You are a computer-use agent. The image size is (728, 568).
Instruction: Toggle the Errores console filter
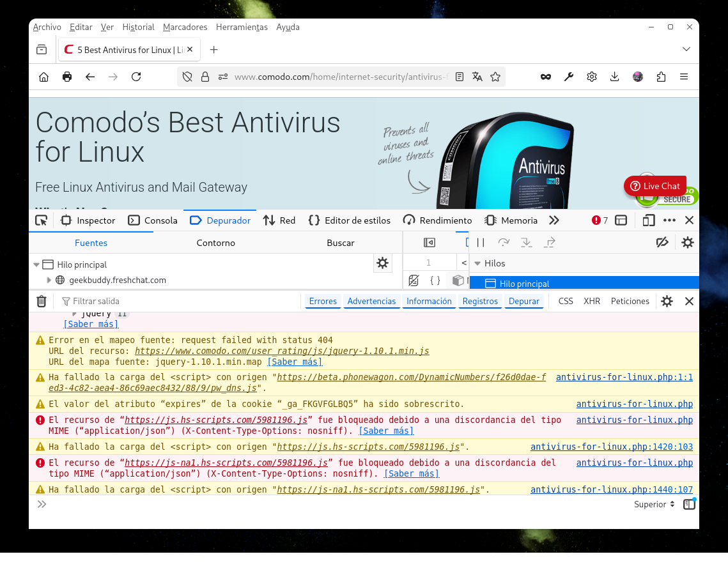(x=323, y=301)
